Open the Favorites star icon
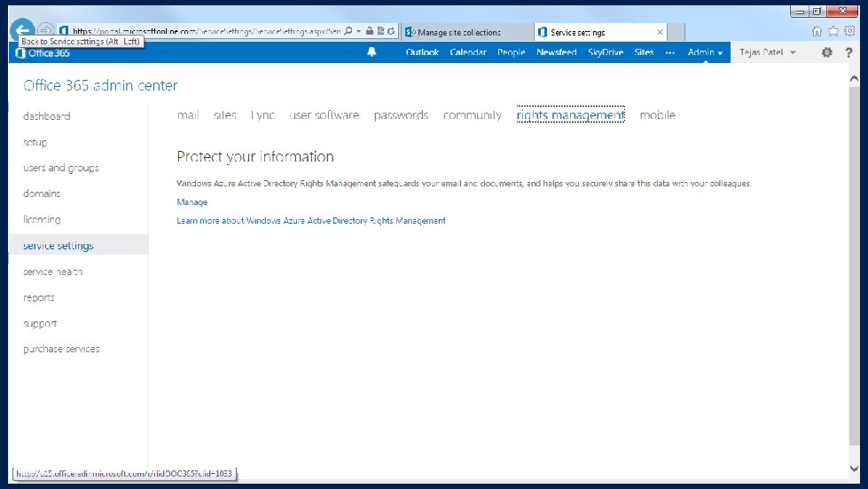This screenshot has height=489, width=868. tap(833, 32)
